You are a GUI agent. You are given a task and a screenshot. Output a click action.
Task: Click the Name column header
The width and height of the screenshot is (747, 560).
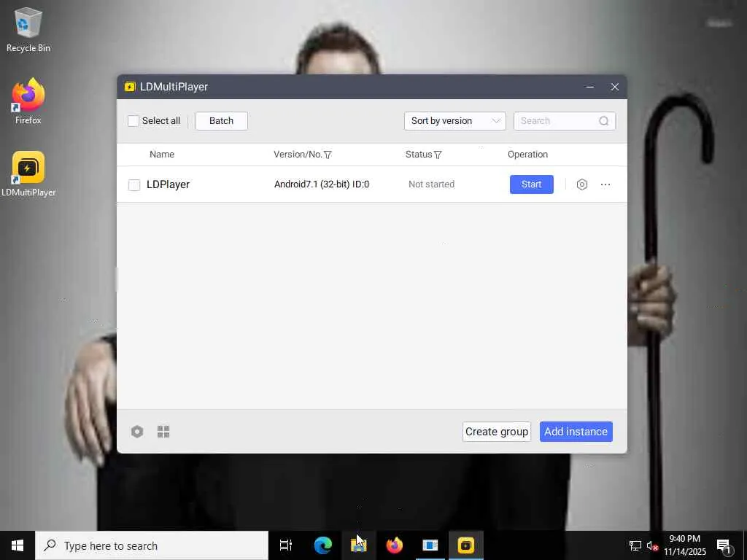coord(162,155)
